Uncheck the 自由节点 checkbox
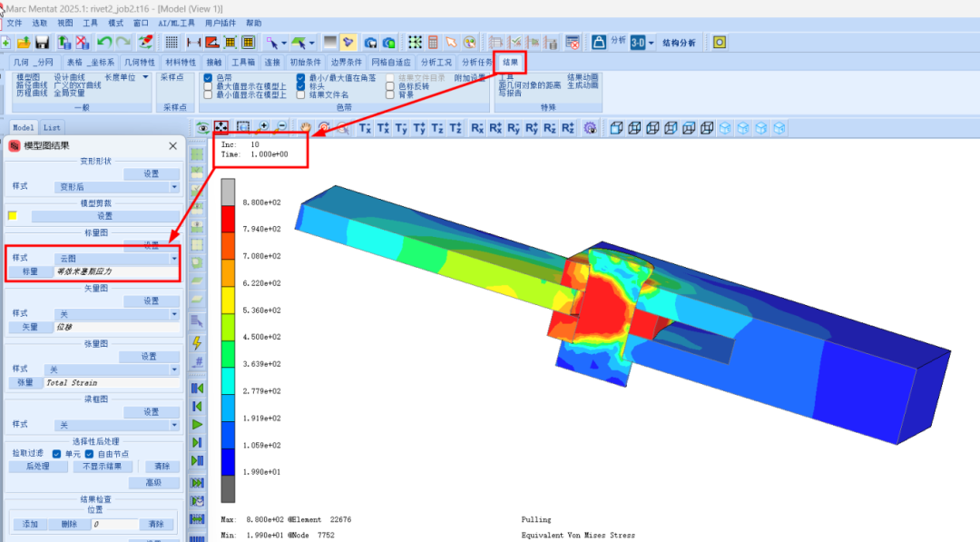This screenshot has height=542, width=980. coord(91,453)
